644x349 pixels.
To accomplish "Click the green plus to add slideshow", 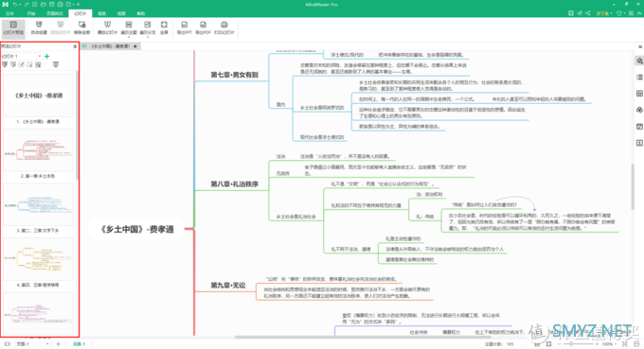I will 46,56.
